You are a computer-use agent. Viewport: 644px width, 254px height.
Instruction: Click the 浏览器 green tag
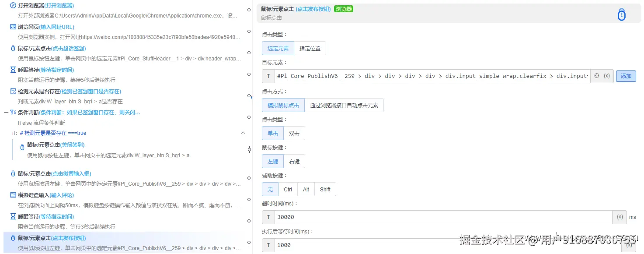pos(344,9)
